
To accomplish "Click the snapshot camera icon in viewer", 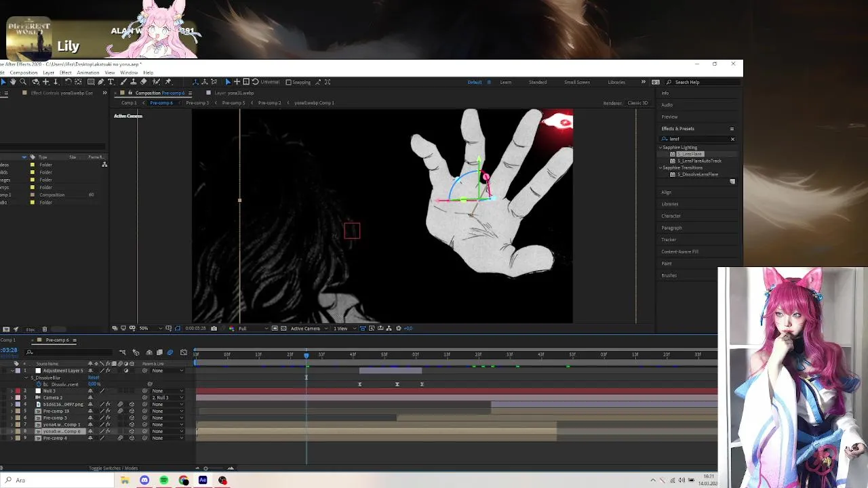I will click(x=214, y=328).
